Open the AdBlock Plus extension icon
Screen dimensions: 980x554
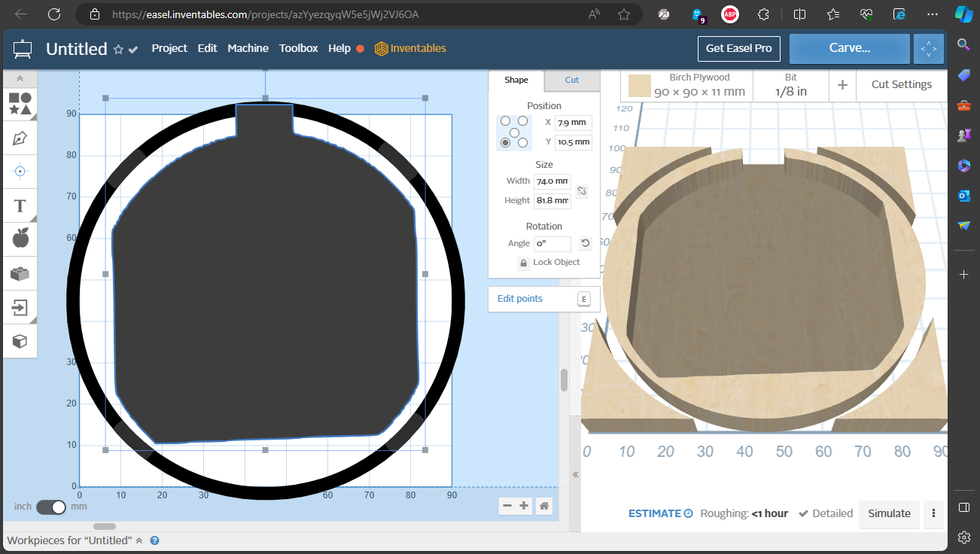click(x=729, y=14)
